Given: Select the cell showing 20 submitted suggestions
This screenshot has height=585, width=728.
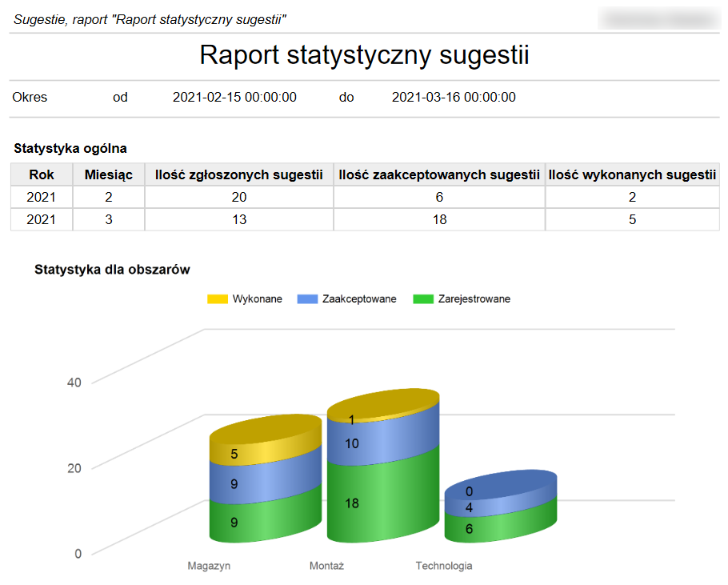Looking at the screenshot, I should [x=238, y=197].
